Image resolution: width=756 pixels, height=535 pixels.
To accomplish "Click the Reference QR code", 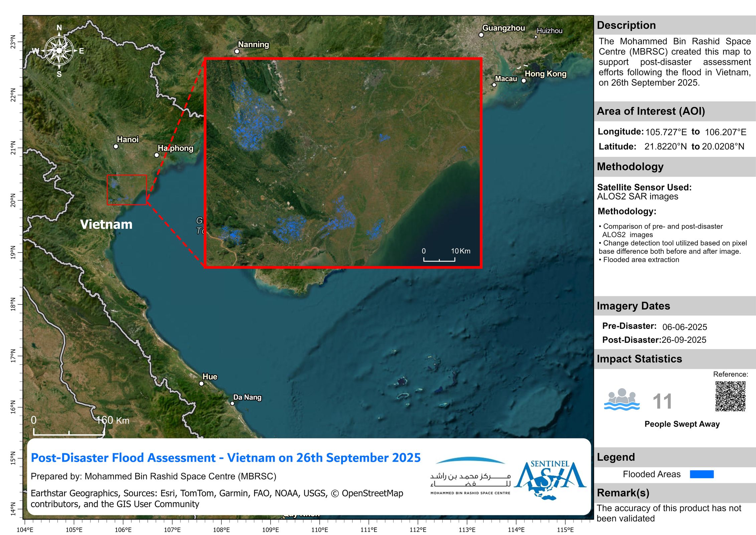I will [x=730, y=396].
